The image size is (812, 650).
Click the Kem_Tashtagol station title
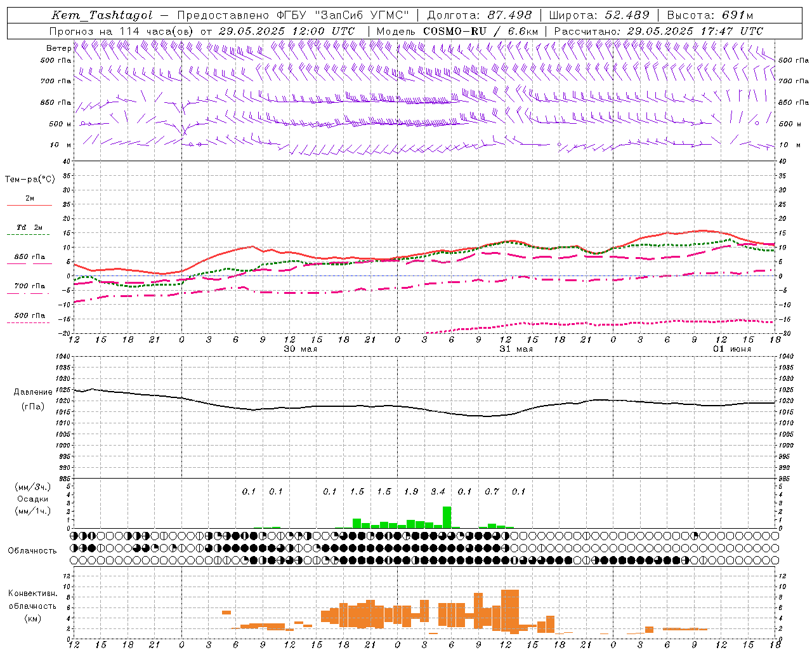(x=102, y=15)
